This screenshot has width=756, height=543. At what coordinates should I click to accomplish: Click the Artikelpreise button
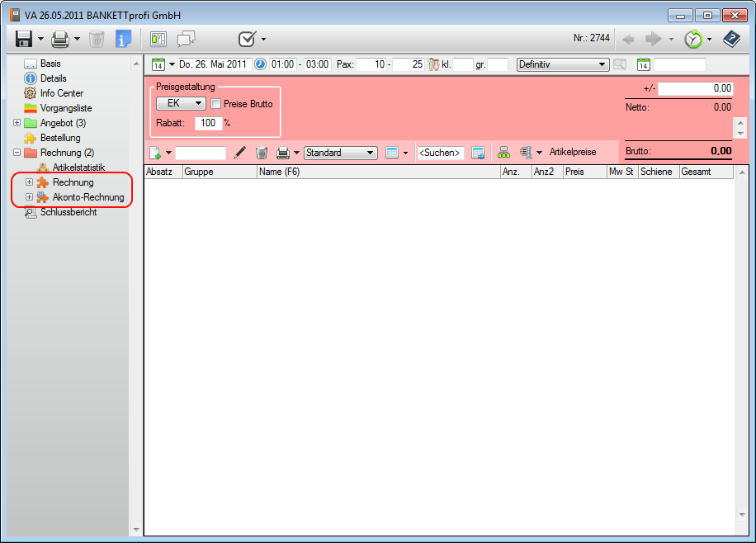[572, 153]
